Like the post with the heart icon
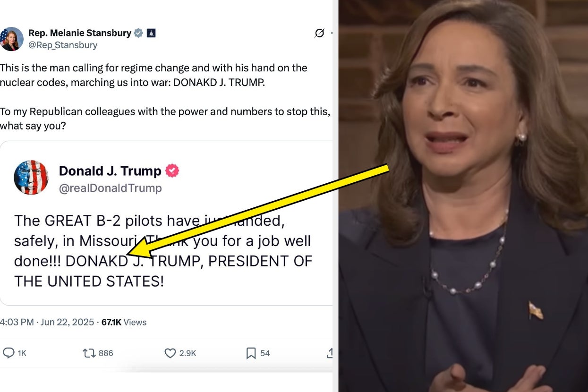Viewport: 588px width, 392px height. (170, 353)
